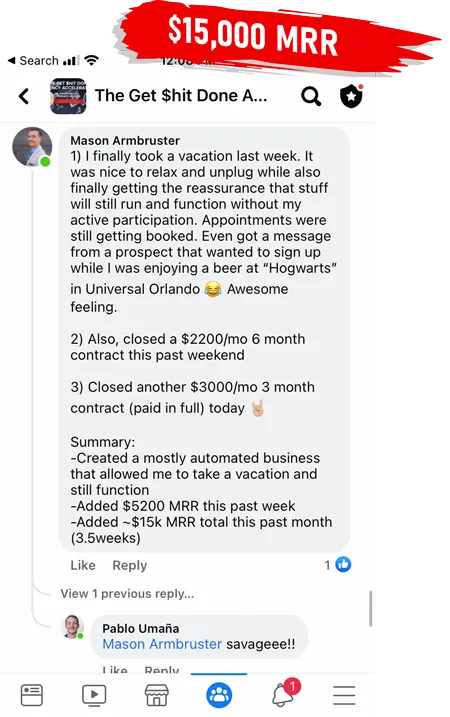Expand View 1 previous reply
Viewport: 450px width, 717px height.
tap(127, 594)
